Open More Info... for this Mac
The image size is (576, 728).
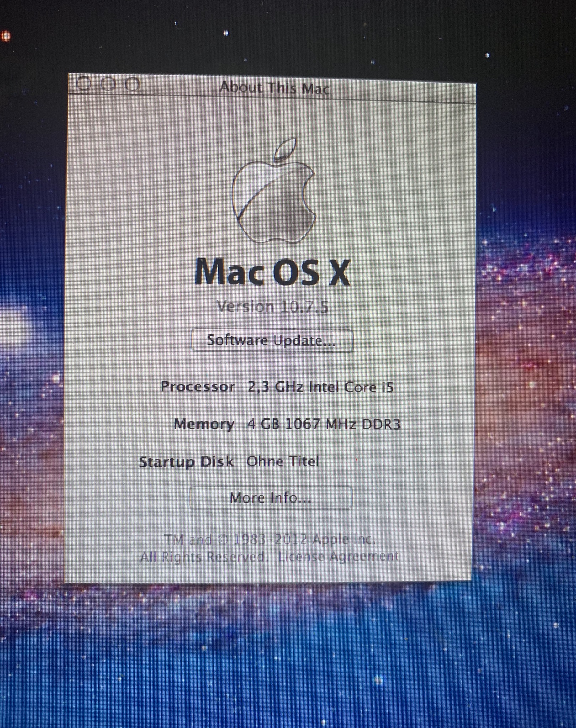[x=270, y=497]
